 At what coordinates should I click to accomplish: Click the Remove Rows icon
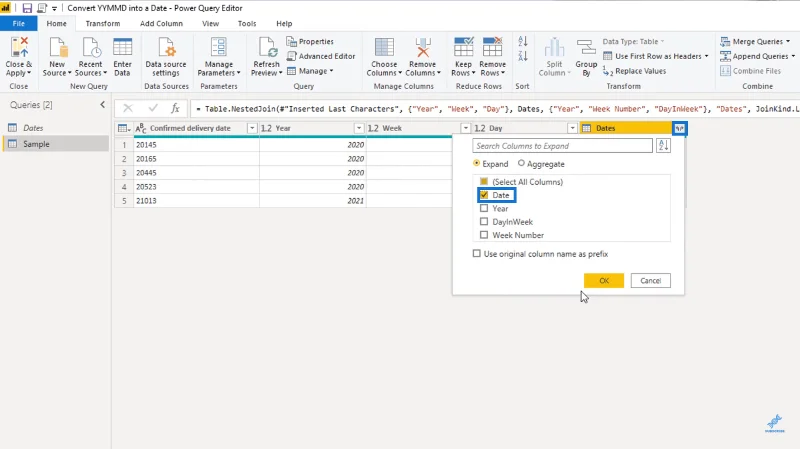[x=492, y=47]
